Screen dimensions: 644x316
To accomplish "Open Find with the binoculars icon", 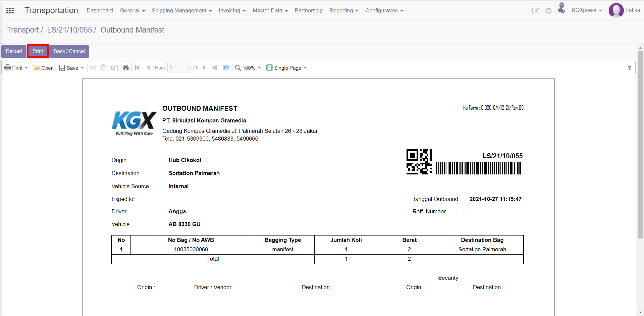I will point(126,68).
